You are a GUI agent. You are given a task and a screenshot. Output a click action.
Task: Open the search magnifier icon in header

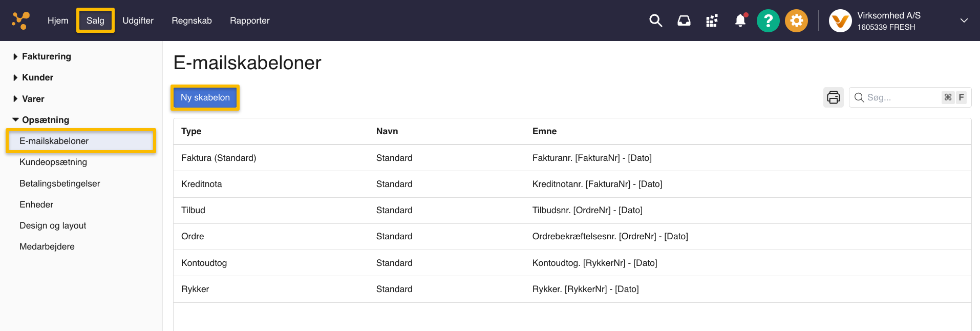(655, 20)
